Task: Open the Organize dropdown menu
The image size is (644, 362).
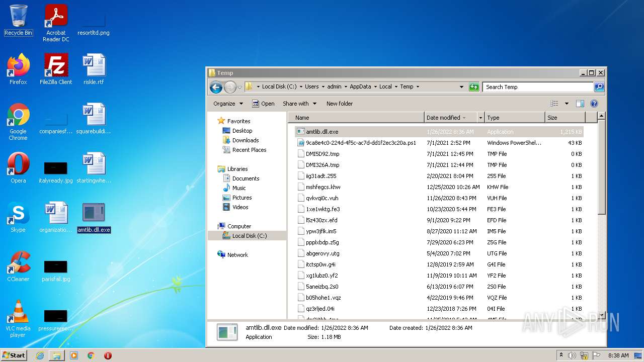Action: (x=228, y=104)
